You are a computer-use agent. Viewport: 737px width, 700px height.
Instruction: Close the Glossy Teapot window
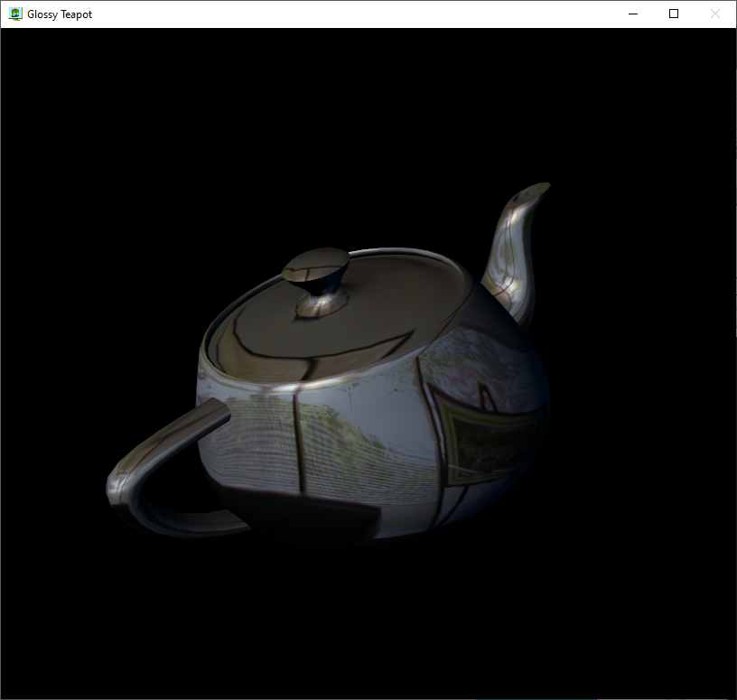point(715,14)
